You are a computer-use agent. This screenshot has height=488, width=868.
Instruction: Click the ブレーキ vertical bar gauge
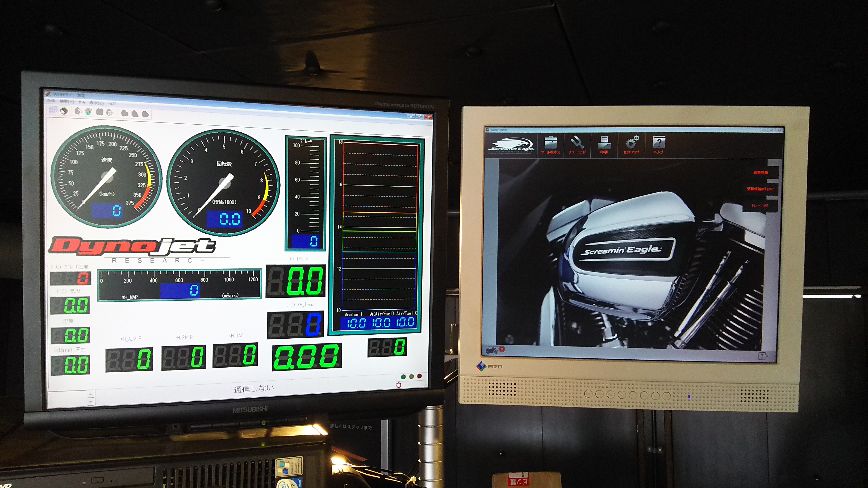[306, 193]
